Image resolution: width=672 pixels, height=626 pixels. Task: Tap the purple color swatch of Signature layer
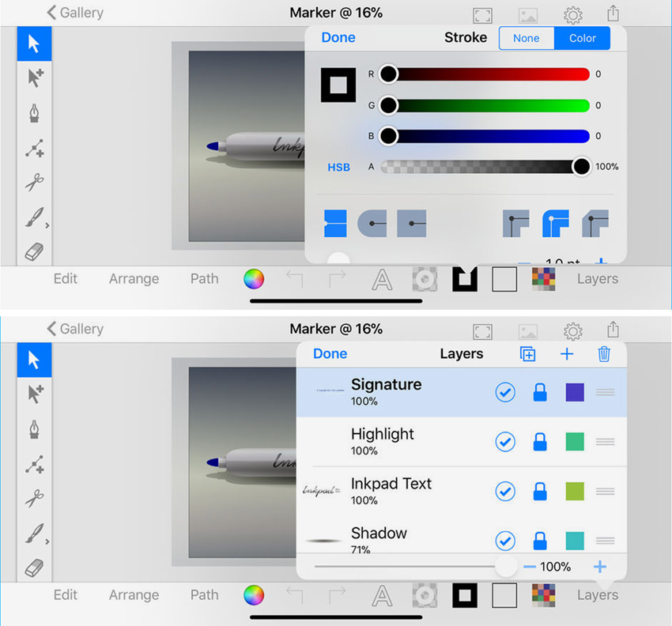point(575,392)
